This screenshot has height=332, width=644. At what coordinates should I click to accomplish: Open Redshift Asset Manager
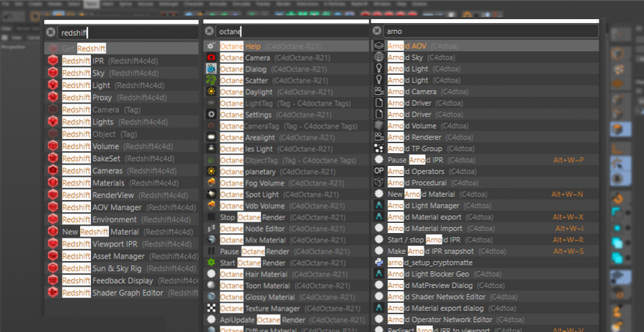(121, 256)
